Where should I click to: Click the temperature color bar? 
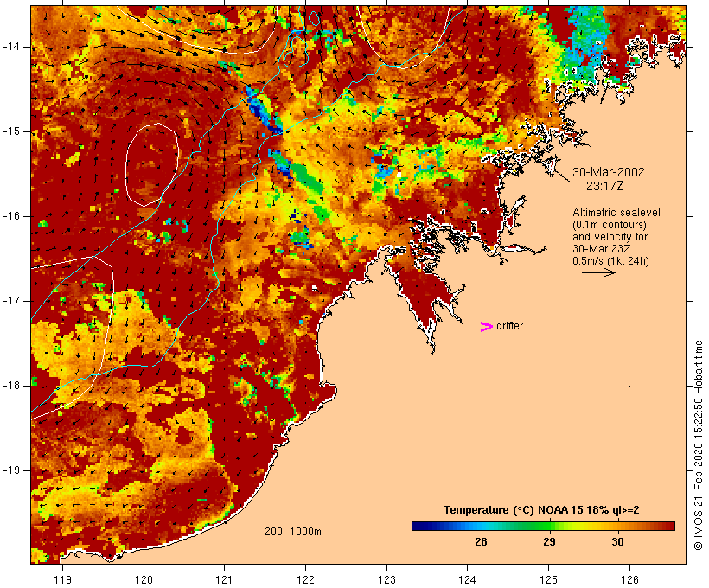coord(543,526)
